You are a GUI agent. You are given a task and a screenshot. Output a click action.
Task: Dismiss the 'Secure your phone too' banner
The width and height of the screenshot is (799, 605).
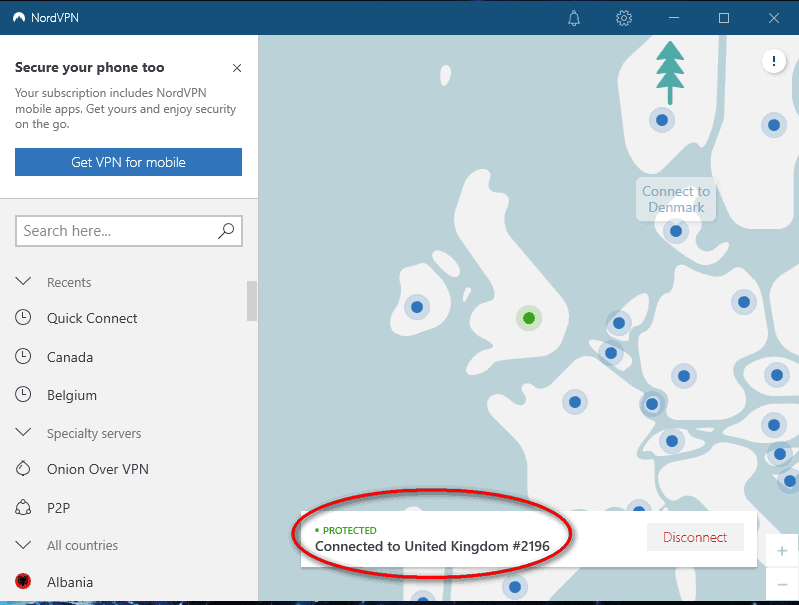click(x=237, y=68)
